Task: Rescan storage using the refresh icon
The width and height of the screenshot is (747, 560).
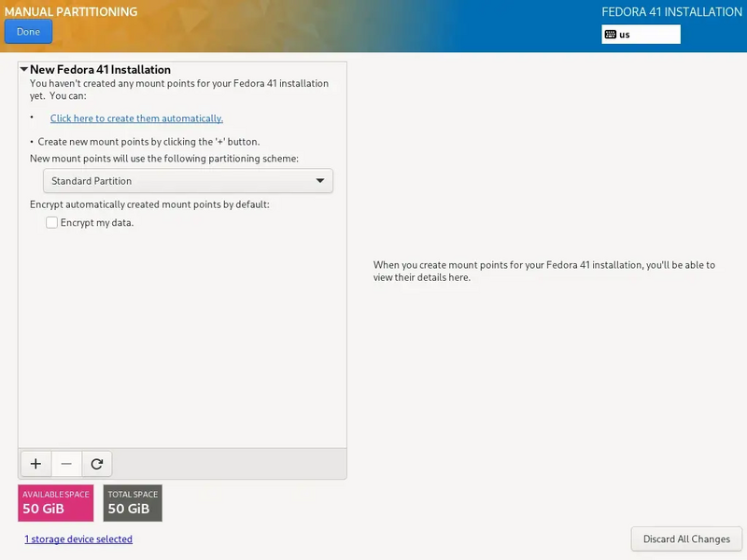Action: point(95,463)
